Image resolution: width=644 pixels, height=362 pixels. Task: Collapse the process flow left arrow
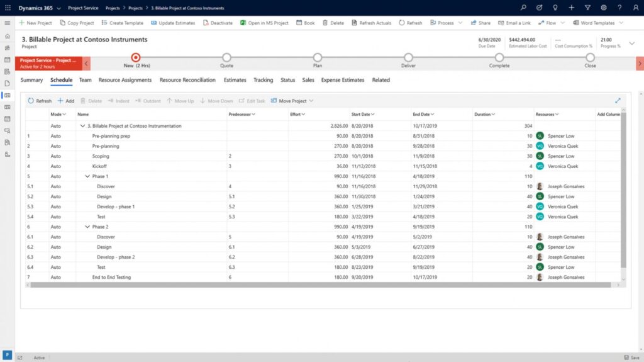click(86, 64)
